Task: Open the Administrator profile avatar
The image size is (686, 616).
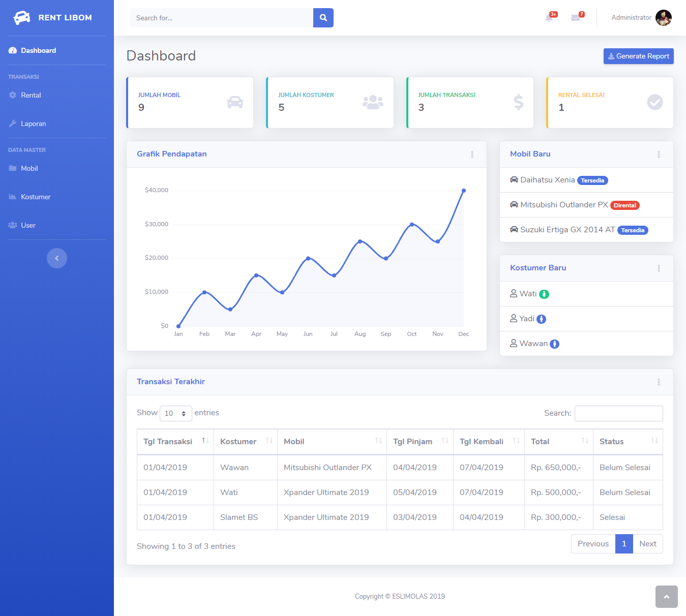Action: tap(663, 18)
